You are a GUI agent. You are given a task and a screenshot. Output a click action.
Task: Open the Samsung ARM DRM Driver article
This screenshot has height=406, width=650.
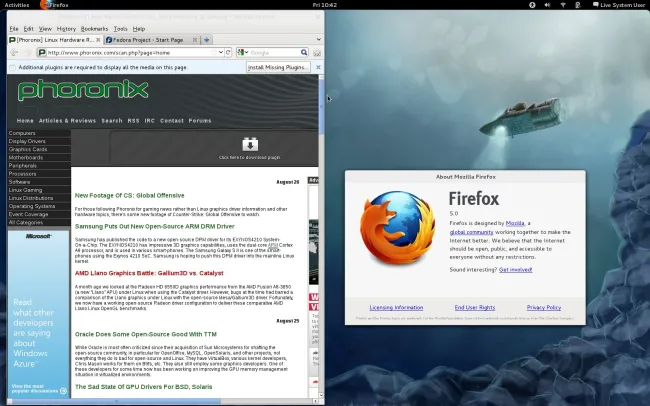pyautogui.click(x=155, y=226)
